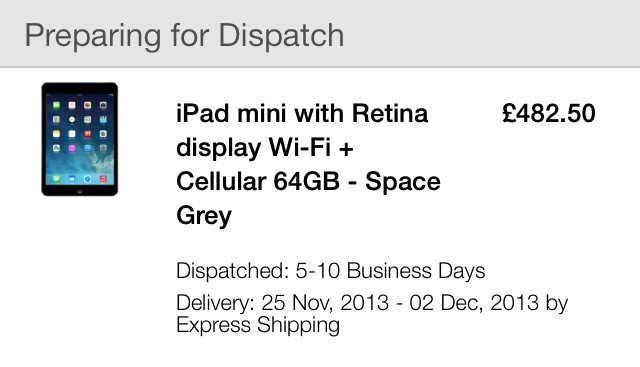Click the grey Settings icon on the iPad screen

(103, 148)
